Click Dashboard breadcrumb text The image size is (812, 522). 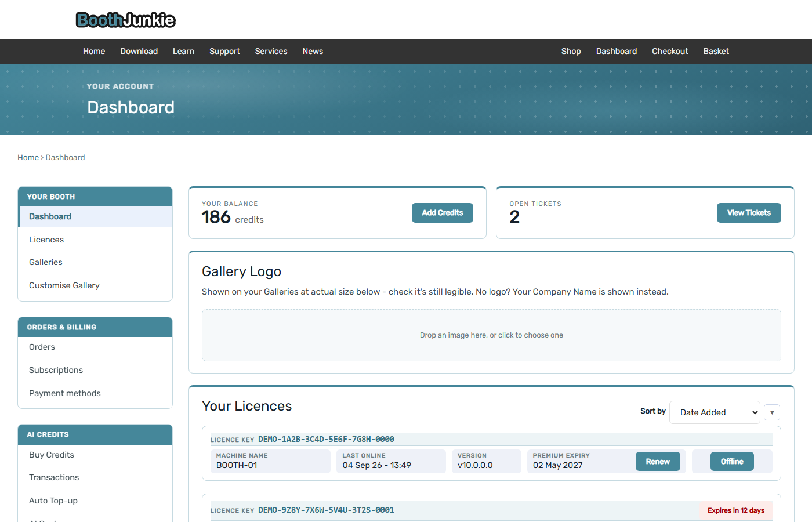click(x=65, y=157)
